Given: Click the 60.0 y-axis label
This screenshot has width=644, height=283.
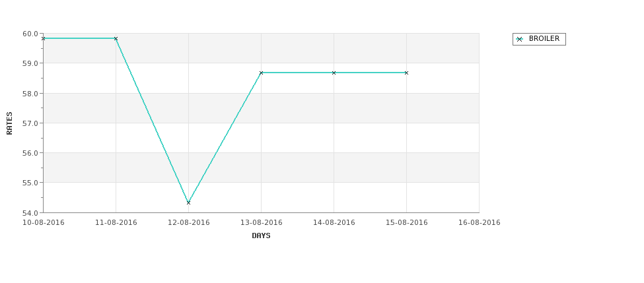Looking at the screenshot, I should pos(31,34).
